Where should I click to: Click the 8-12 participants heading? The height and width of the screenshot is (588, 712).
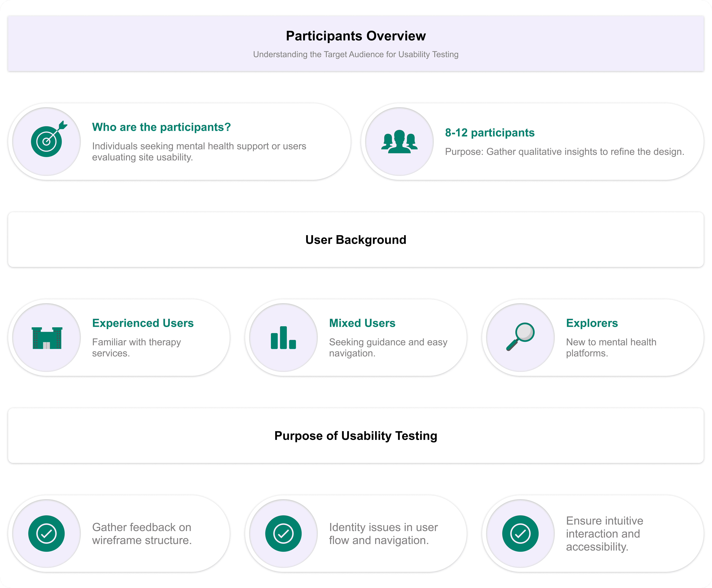pyautogui.click(x=490, y=133)
